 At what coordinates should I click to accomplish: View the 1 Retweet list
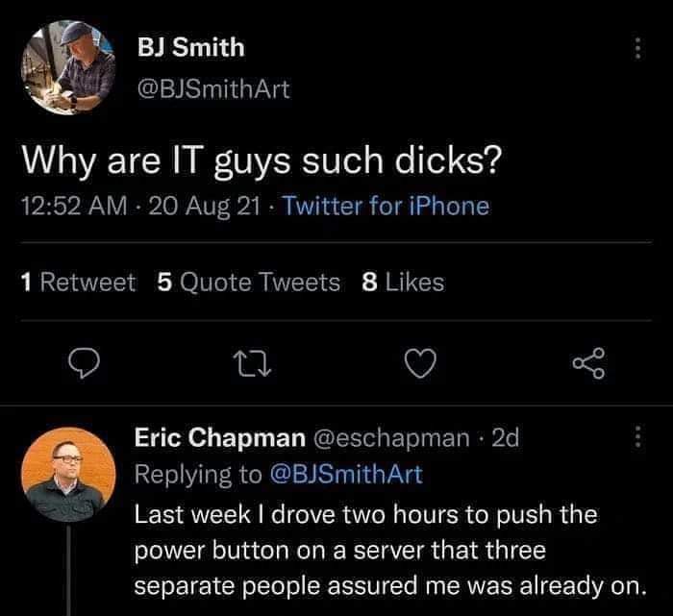(x=78, y=283)
